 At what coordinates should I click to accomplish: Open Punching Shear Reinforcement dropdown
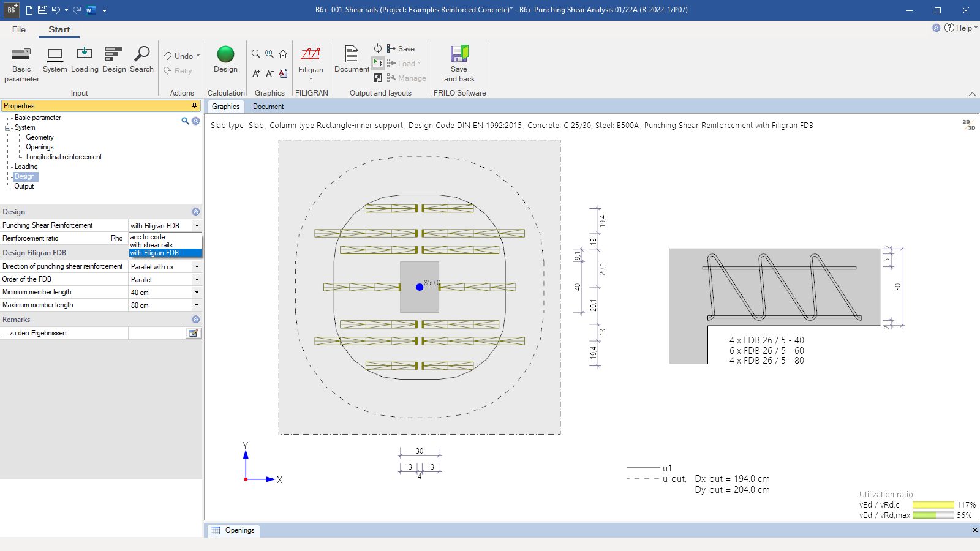[x=197, y=225]
